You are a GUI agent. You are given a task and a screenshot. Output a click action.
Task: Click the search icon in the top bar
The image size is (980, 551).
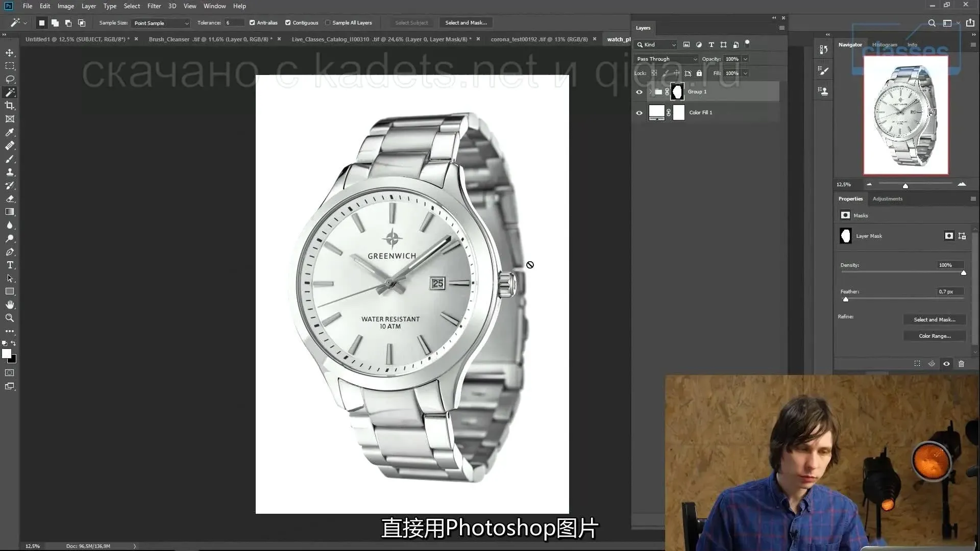click(932, 23)
